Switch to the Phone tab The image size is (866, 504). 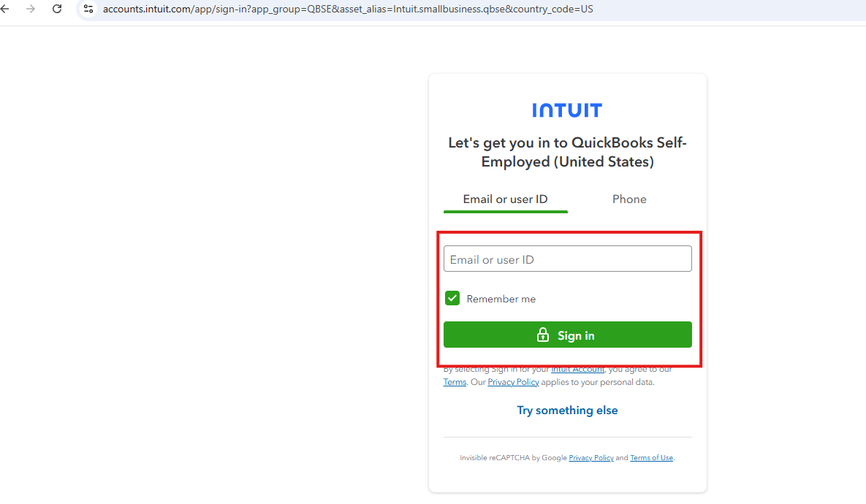(629, 199)
